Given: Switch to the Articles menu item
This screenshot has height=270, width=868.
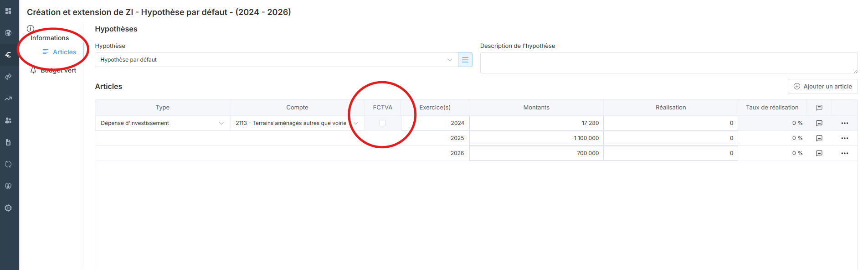Looking at the screenshot, I should 64,52.
